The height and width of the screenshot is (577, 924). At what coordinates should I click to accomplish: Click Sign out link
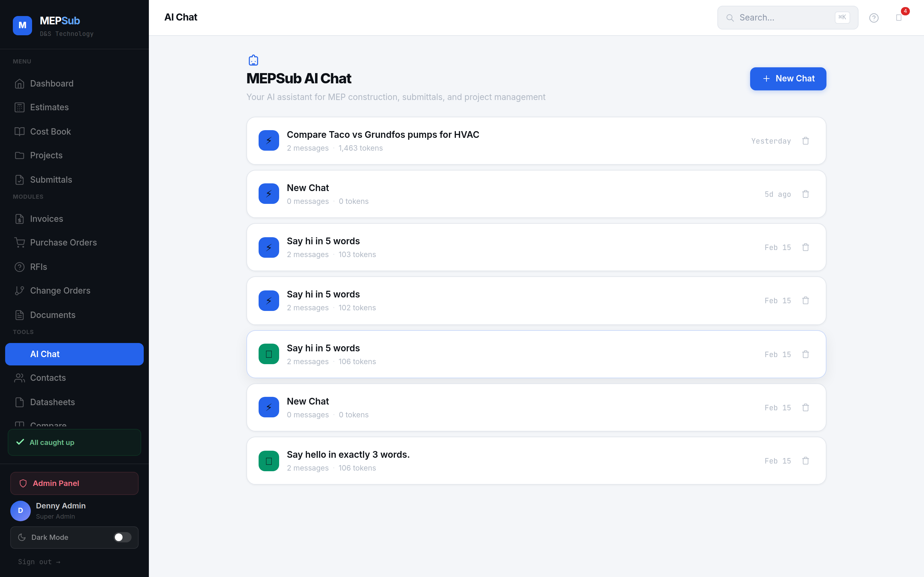coord(39,562)
